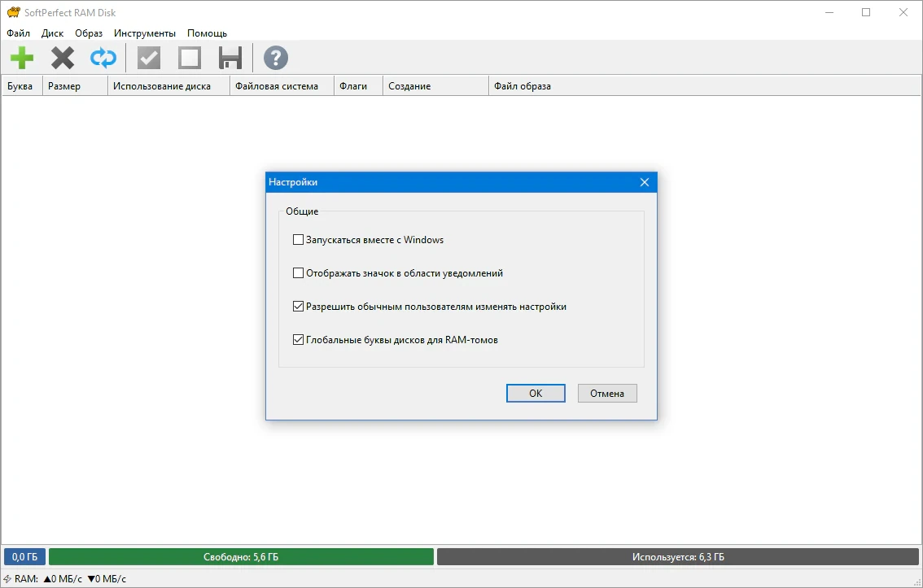Click the Настройки dialog title text
Viewport: 923px width, 588px height.
(x=293, y=182)
